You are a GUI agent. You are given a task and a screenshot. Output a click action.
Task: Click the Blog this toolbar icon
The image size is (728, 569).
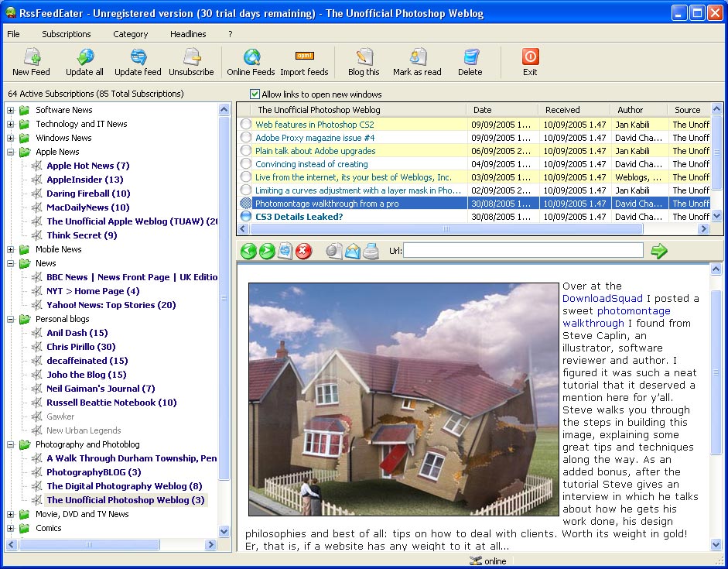point(364,57)
